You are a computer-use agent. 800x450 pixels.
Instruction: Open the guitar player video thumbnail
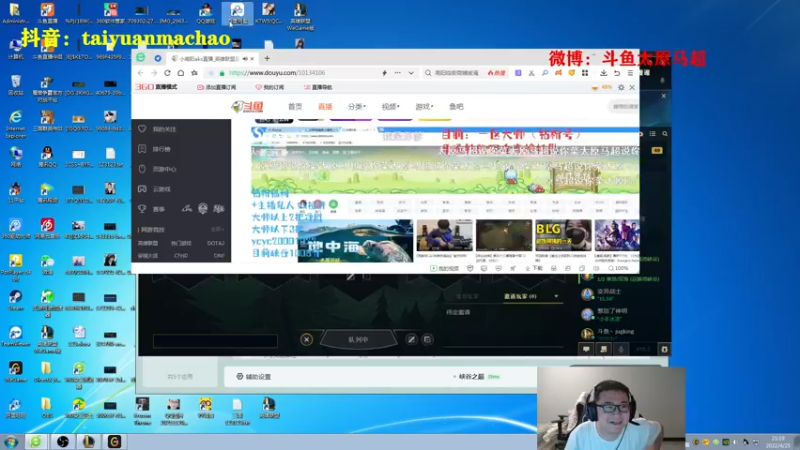coord(444,235)
